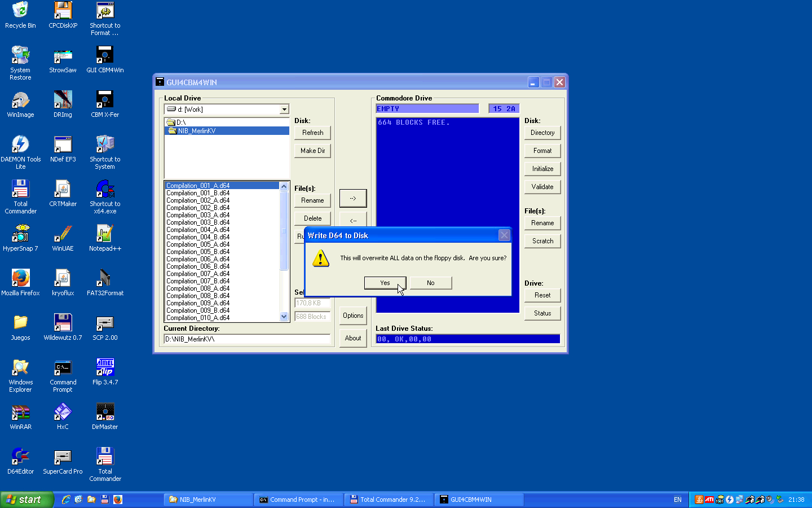Open DRImg desktop shortcut
The image size is (812, 508).
tap(63, 104)
